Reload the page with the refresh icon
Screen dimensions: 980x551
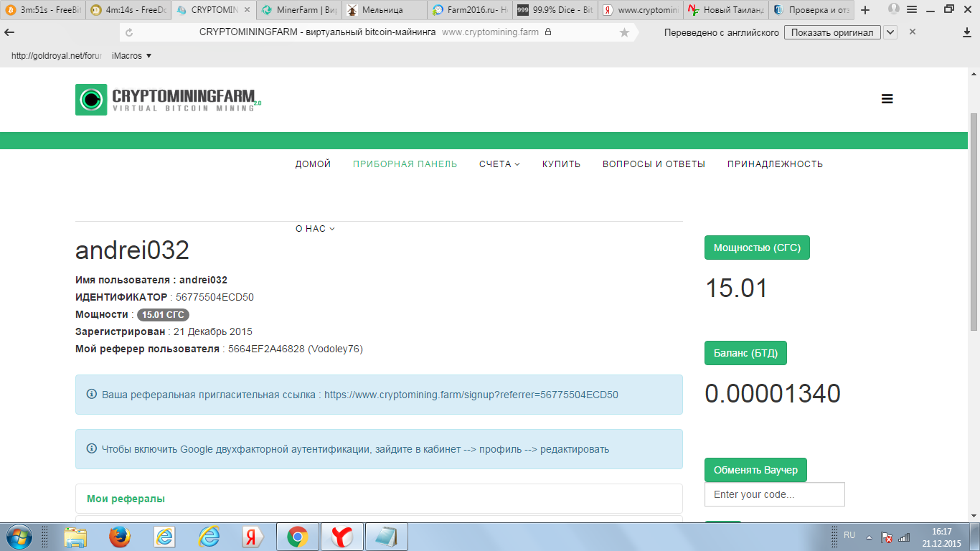129,32
